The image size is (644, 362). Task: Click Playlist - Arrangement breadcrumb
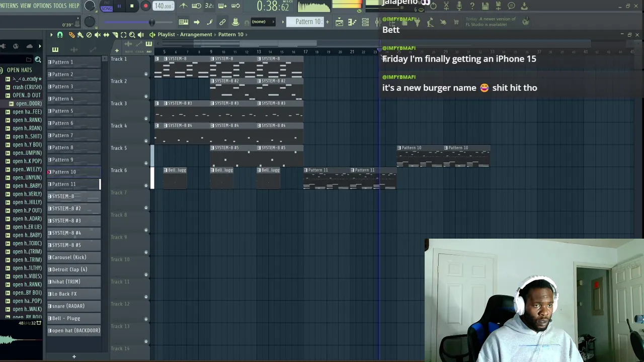185,35
